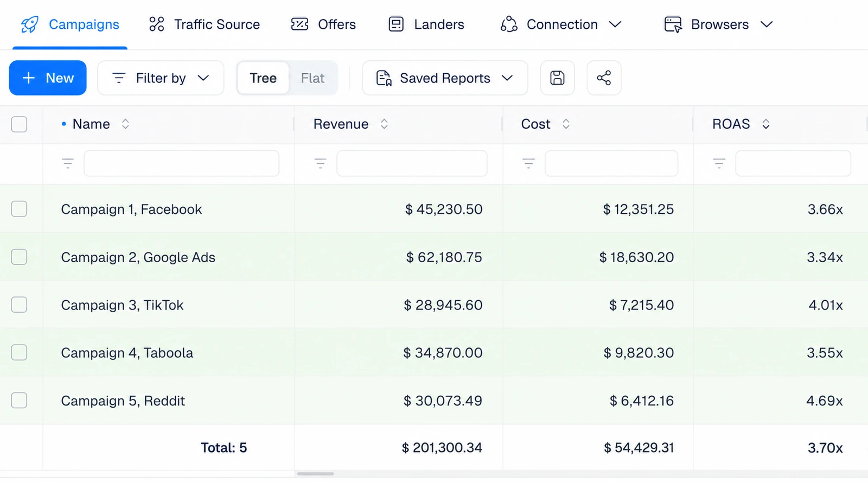
Task: Check the Campaign 1, Facebook checkbox
Action: [x=19, y=209]
